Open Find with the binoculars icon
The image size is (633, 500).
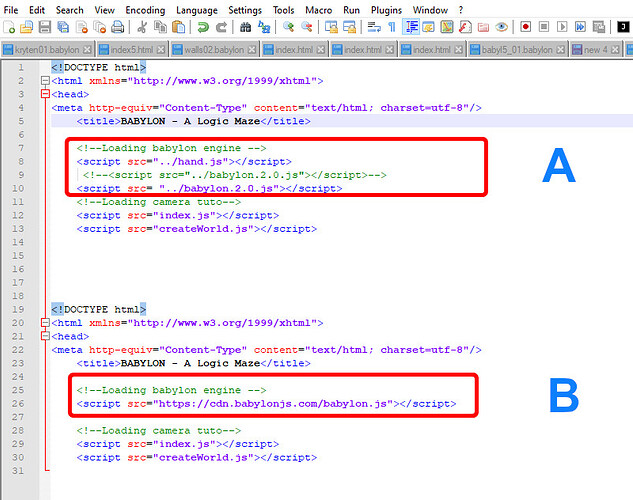point(245,27)
